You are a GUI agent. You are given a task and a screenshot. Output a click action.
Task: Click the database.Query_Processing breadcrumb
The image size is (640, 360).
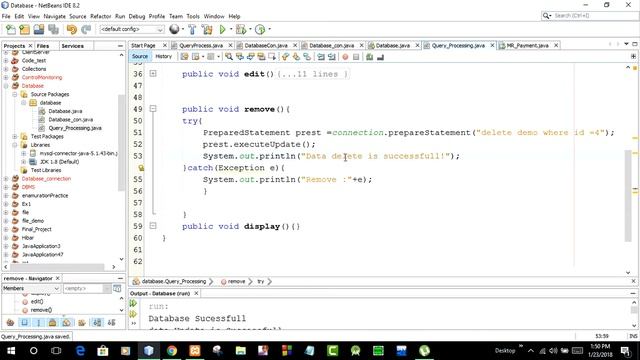(174, 281)
